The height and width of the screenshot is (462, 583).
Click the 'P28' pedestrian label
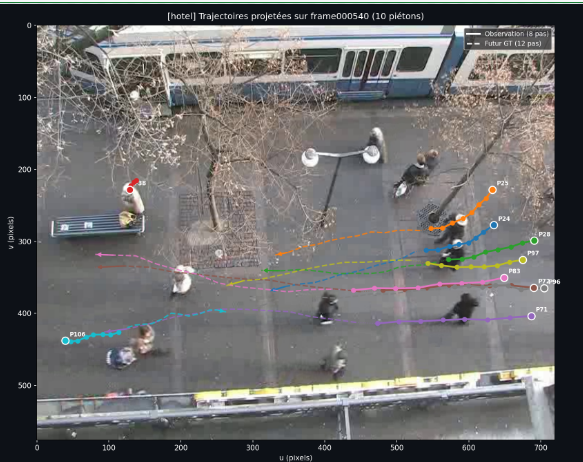544,234
